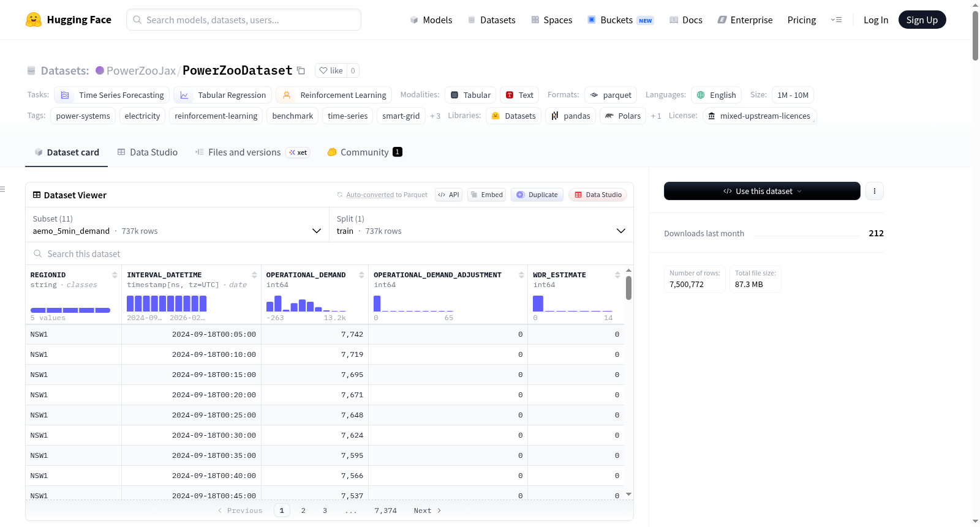Go to Datasets in the top navigation
Viewport: 980px width, 527px height.
492,20
